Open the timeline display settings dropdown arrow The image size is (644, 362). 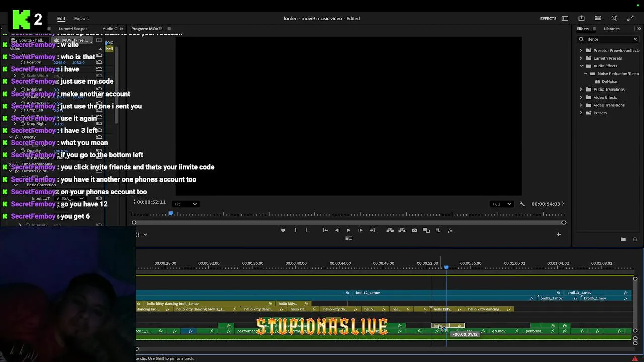[145, 234]
